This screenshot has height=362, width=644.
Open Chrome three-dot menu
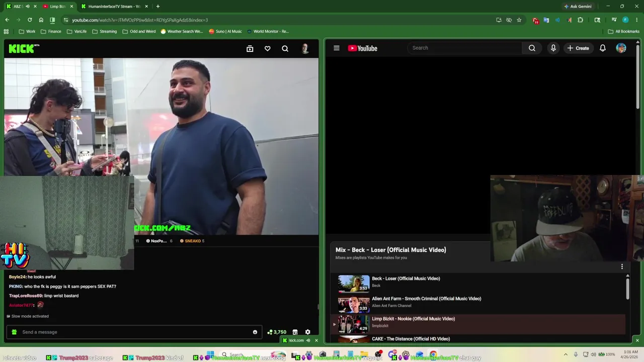tap(636, 20)
